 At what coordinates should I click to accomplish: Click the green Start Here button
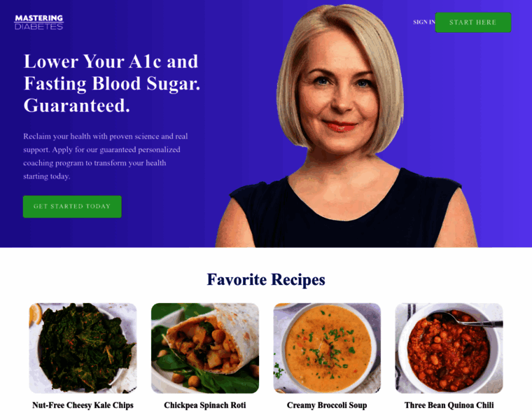[x=473, y=22]
